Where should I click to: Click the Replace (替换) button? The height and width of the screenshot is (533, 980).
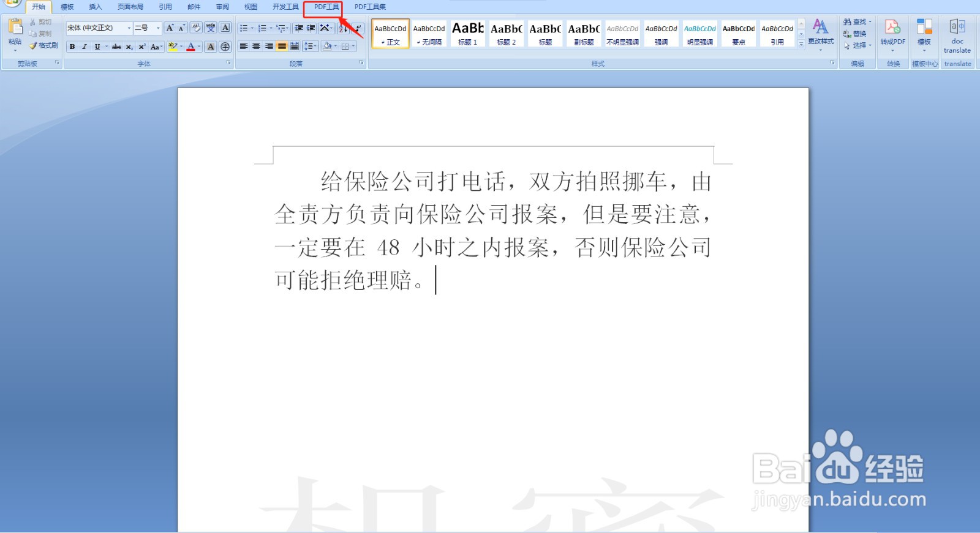[x=854, y=34]
